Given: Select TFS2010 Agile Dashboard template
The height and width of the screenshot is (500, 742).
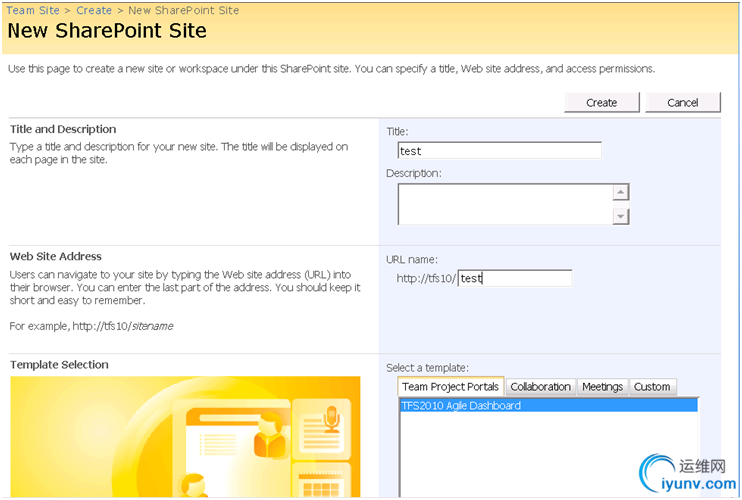Looking at the screenshot, I should point(548,405).
